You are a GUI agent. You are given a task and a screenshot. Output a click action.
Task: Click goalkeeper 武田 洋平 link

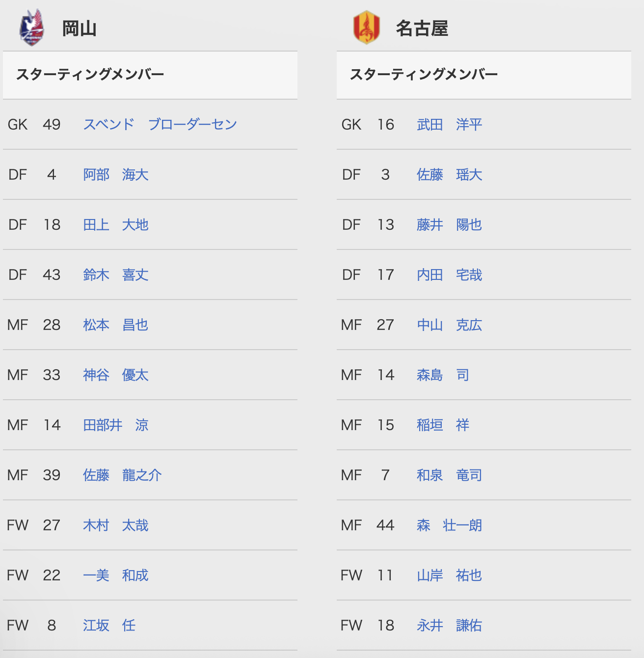click(x=450, y=124)
